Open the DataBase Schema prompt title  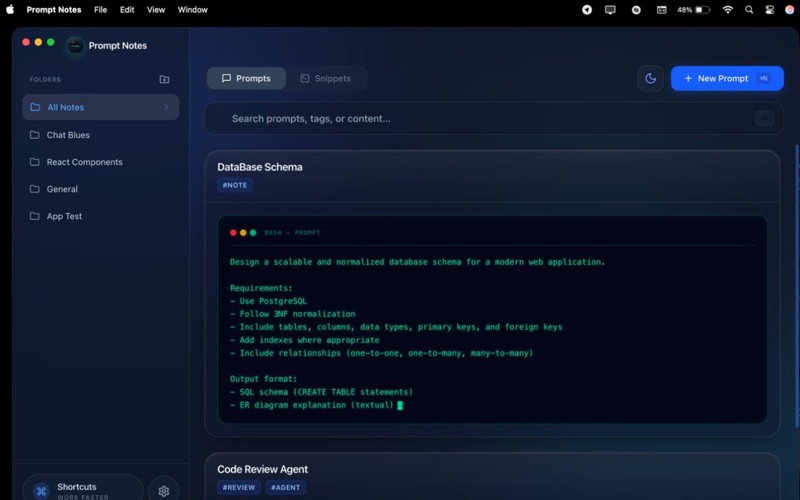coord(260,167)
